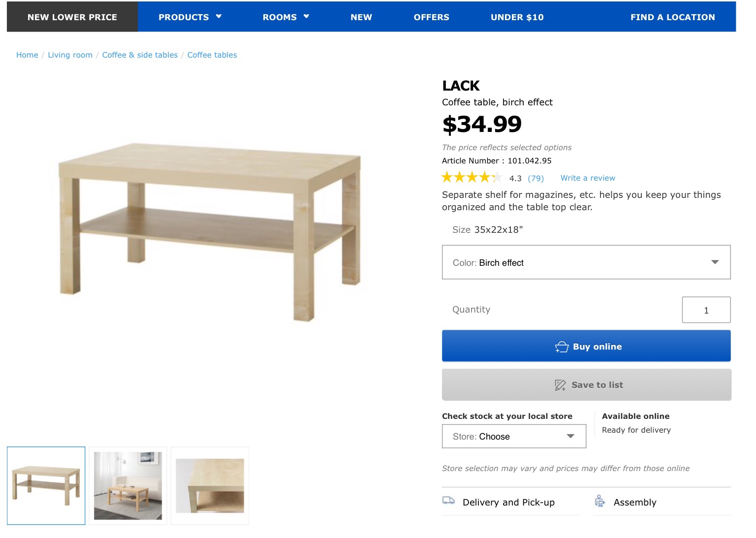Image resolution: width=756 pixels, height=538 pixels.
Task: Expand the Products menu arrow
Action: [x=219, y=17]
